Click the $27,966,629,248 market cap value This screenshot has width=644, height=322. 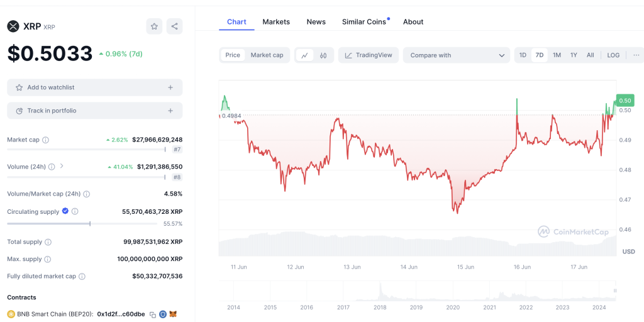point(157,140)
